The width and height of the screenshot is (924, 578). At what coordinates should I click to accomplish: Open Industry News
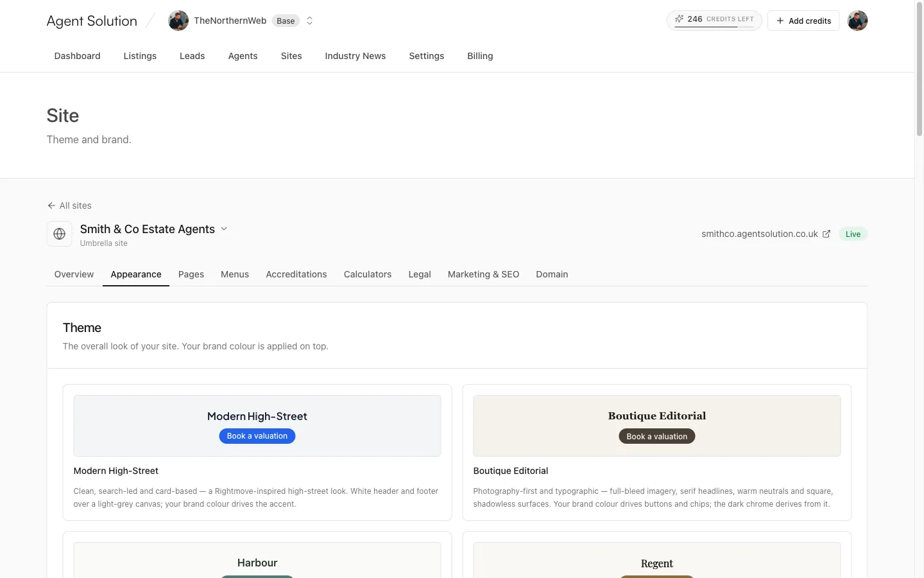click(355, 56)
